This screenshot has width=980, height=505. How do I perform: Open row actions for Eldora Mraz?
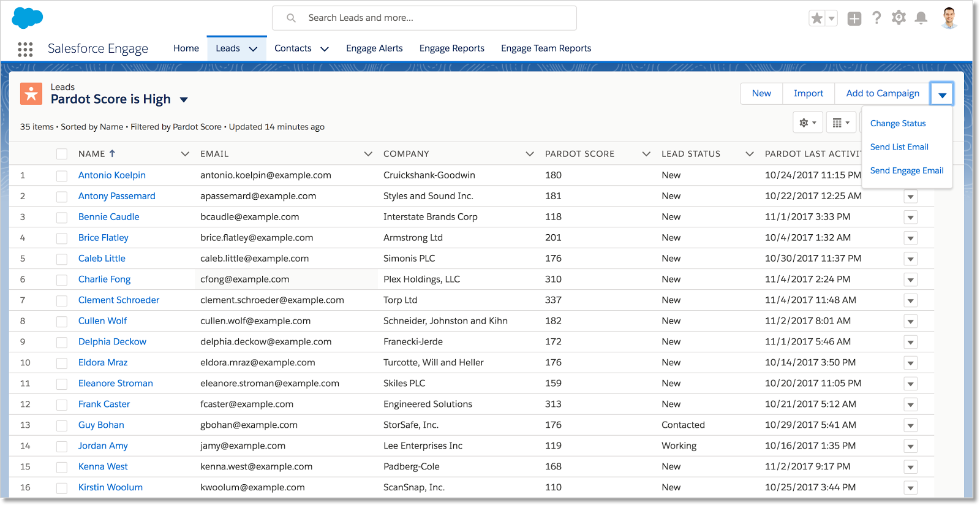point(911,363)
